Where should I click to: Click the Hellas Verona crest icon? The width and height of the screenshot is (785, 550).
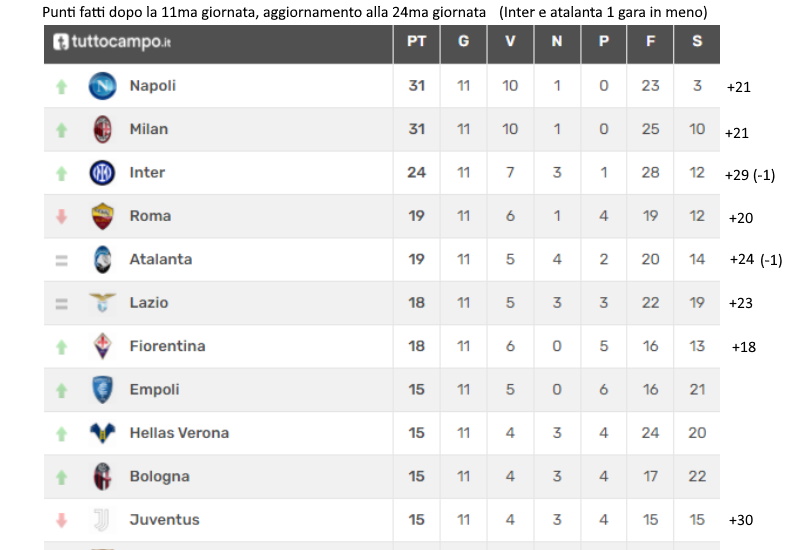tap(102, 433)
